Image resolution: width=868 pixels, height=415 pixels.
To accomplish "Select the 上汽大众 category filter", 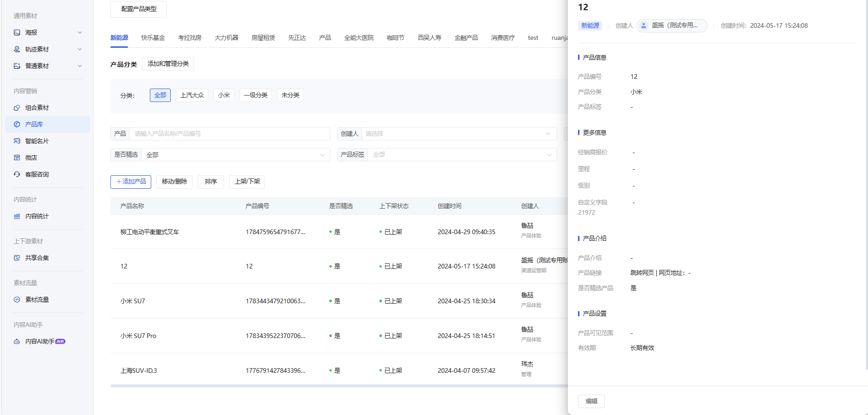I will click(x=192, y=95).
